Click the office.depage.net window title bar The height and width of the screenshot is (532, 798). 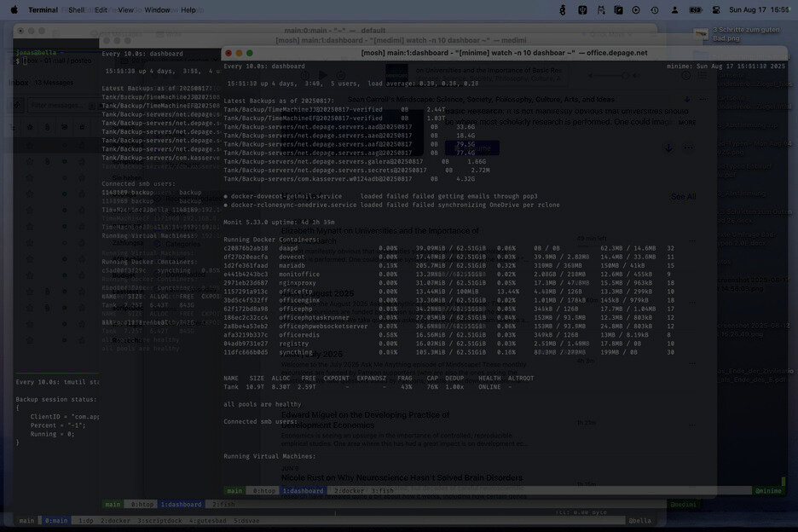pyautogui.click(x=504, y=53)
